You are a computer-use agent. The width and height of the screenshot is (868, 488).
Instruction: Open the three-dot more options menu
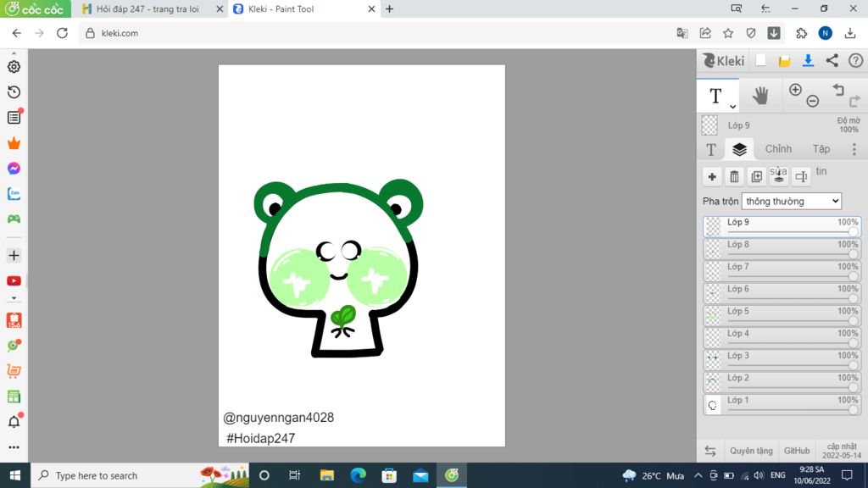854,149
